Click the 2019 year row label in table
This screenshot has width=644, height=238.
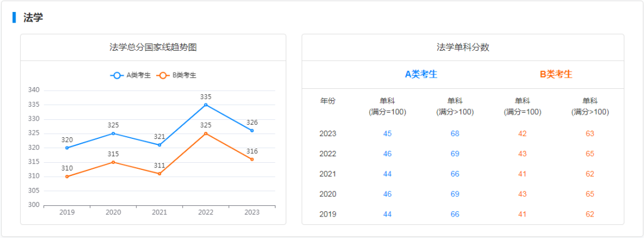(x=328, y=214)
